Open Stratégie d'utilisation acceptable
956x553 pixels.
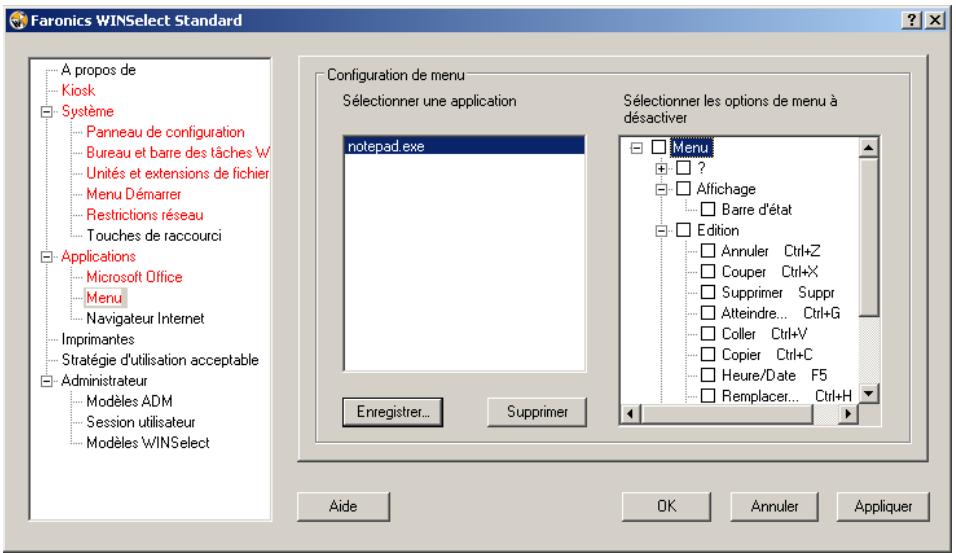(x=160, y=360)
